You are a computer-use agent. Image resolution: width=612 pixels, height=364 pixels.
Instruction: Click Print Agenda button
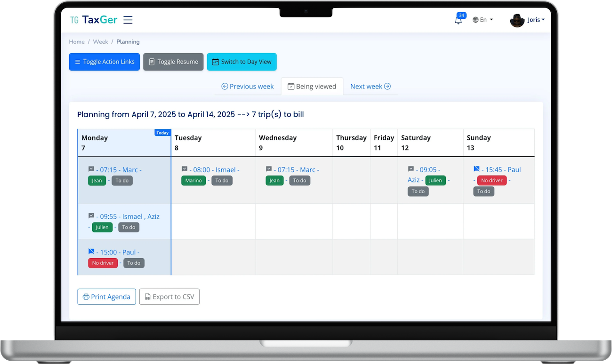click(x=106, y=297)
